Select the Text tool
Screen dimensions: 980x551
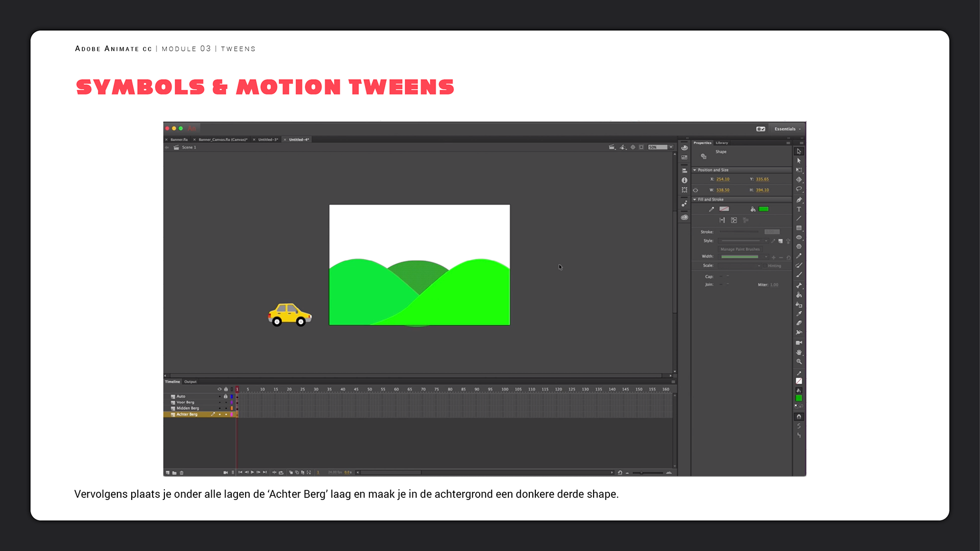(799, 209)
